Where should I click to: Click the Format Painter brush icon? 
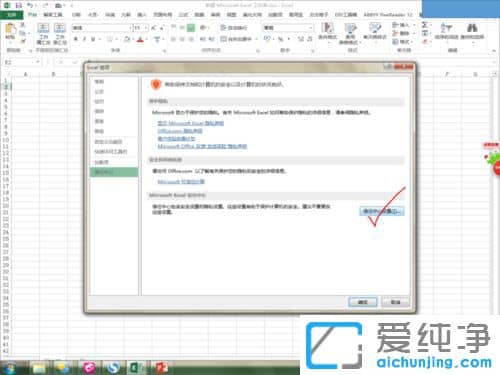point(23,41)
